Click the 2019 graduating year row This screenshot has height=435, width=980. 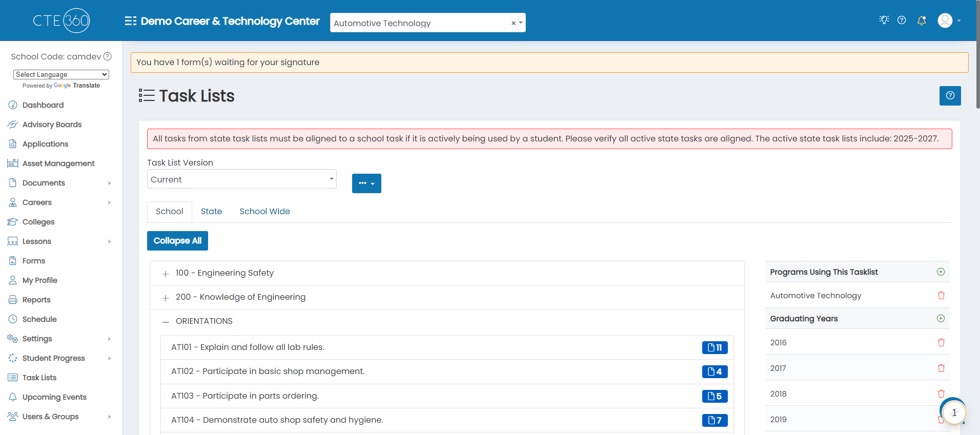tap(857, 419)
